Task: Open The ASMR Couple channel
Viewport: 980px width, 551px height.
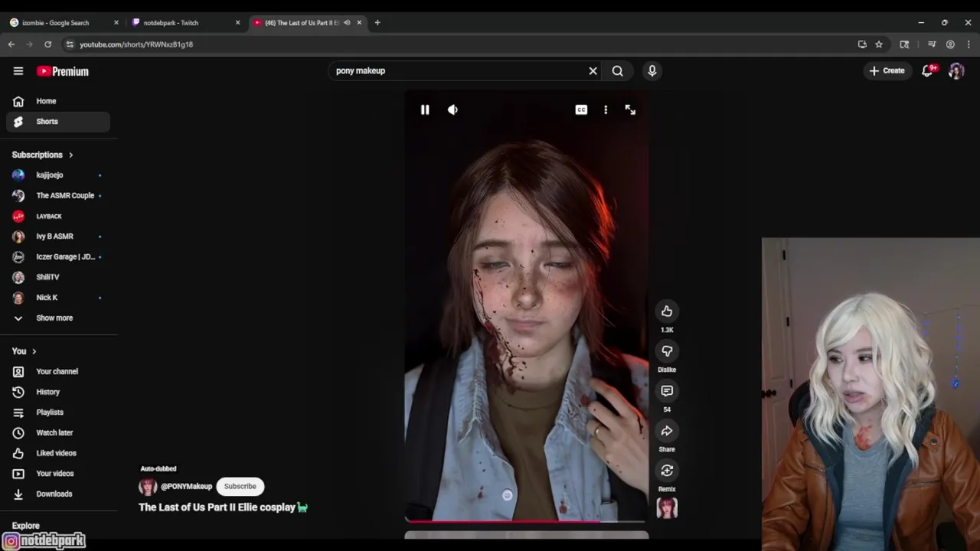Action: click(x=58, y=195)
